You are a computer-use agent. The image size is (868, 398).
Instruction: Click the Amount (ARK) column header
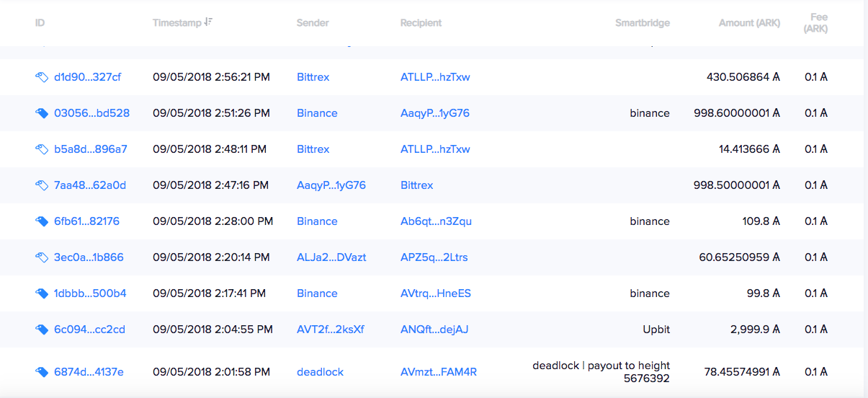click(749, 23)
